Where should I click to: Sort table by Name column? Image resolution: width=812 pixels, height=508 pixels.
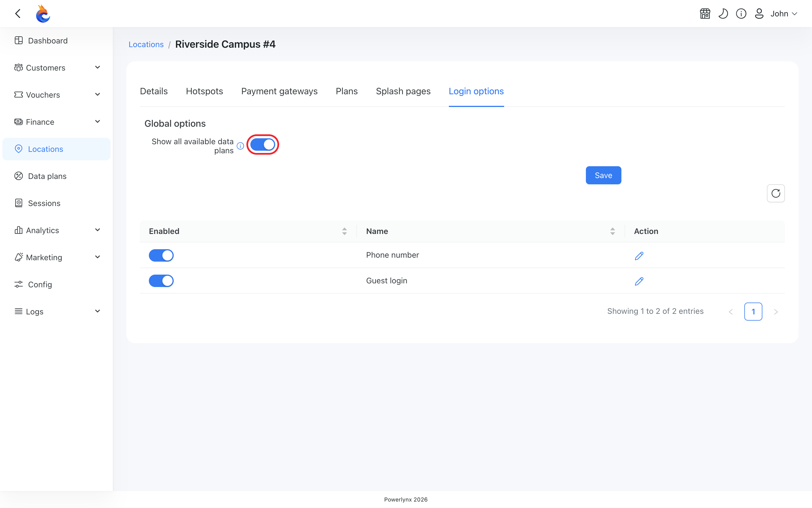[612, 231]
